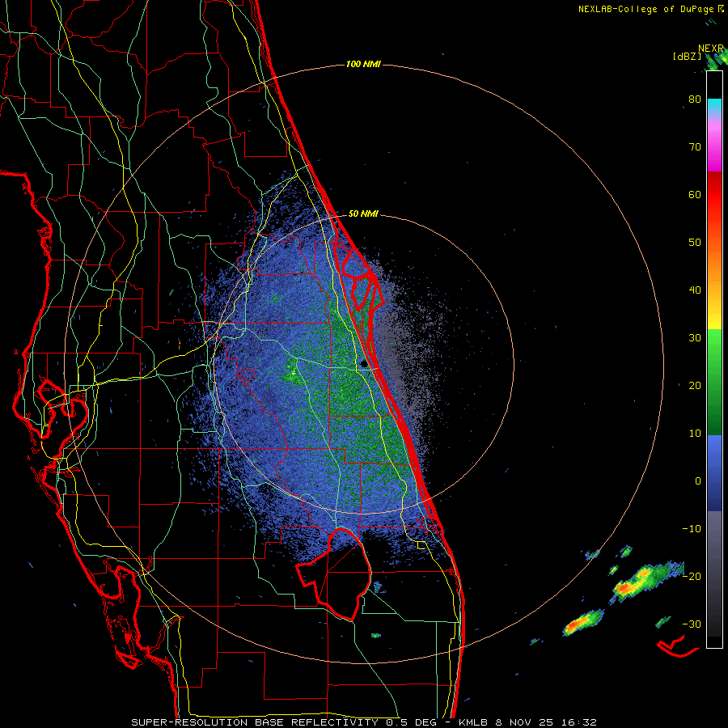Click the "50 NMI" range ring label

tap(363, 214)
